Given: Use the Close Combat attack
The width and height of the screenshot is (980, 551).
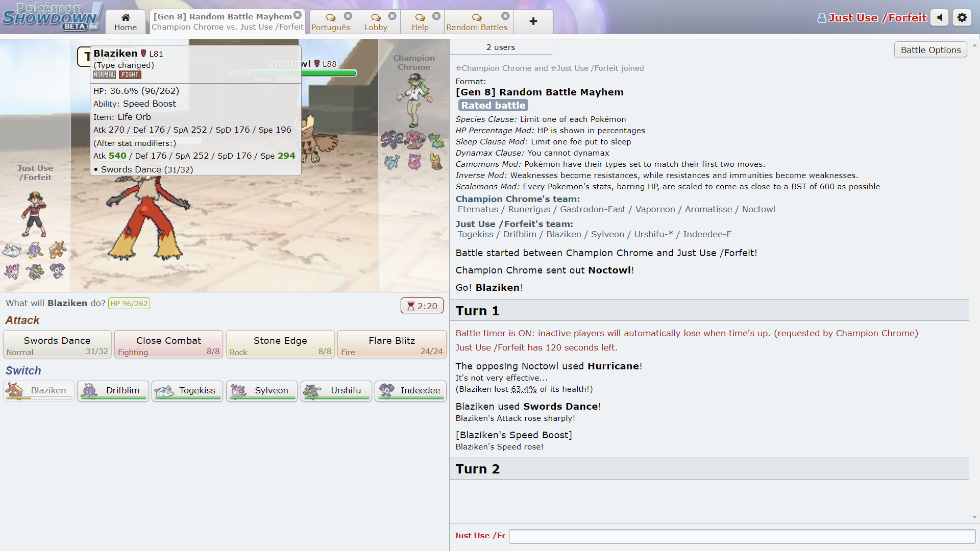Looking at the screenshot, I should 169,344.
